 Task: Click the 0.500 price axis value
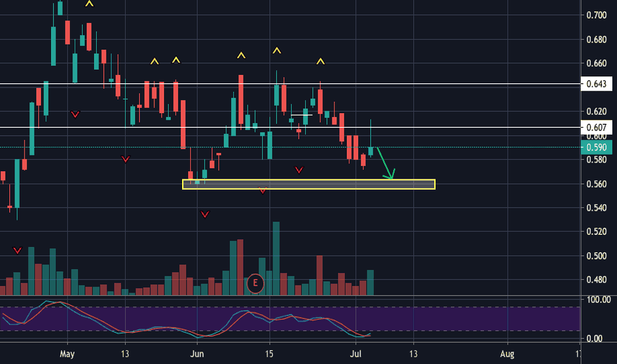pos(596,255)
